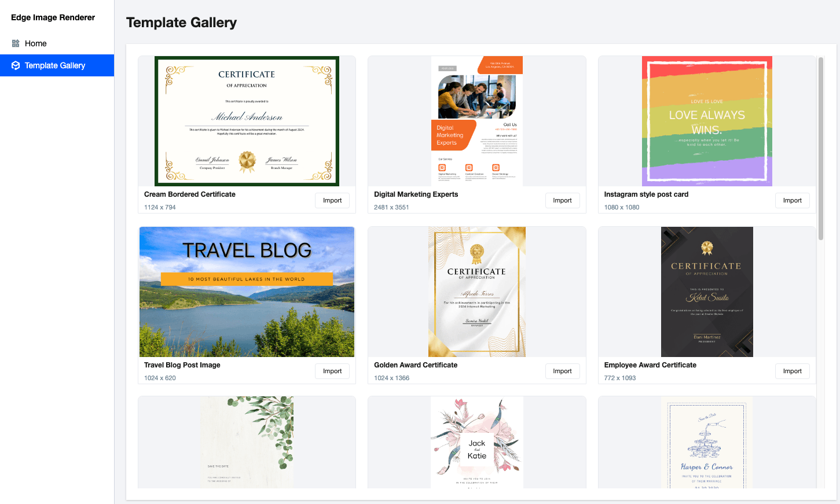This screenshot has height=504, width=840.
Task: Click the Home icon in sidebar
Action: pyautogui.click(x=16, y=43)
